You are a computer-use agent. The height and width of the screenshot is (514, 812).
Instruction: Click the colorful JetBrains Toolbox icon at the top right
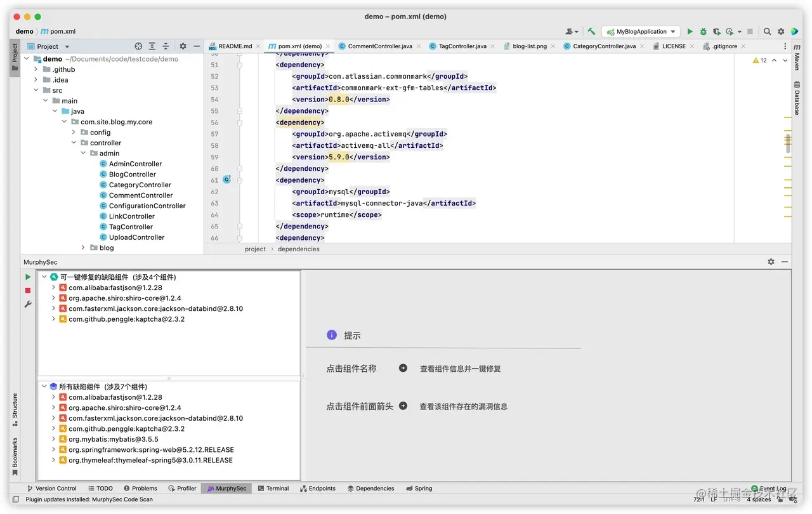click(794, 31)
